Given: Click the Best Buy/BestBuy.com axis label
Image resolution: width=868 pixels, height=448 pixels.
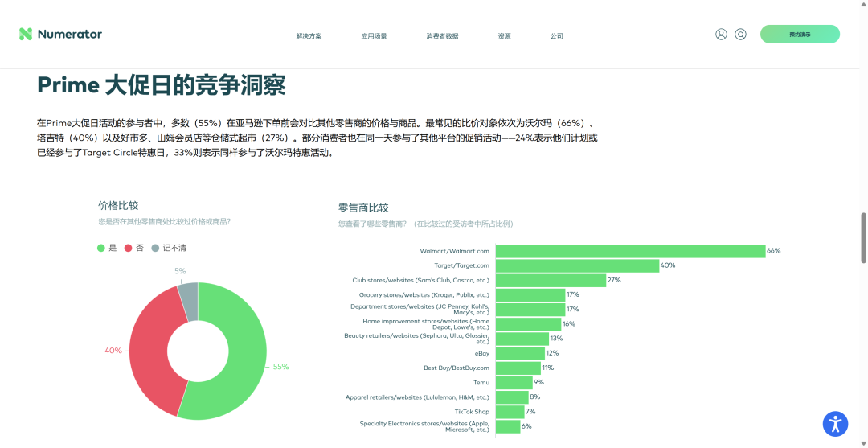Looking at the screenshot, I should (457, 368).
